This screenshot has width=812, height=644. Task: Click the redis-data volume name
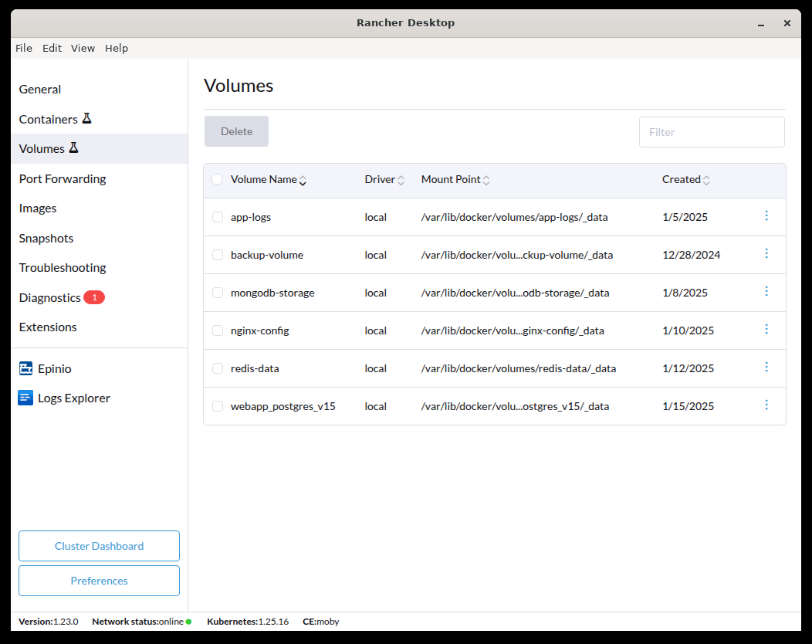tap(255, 368)
